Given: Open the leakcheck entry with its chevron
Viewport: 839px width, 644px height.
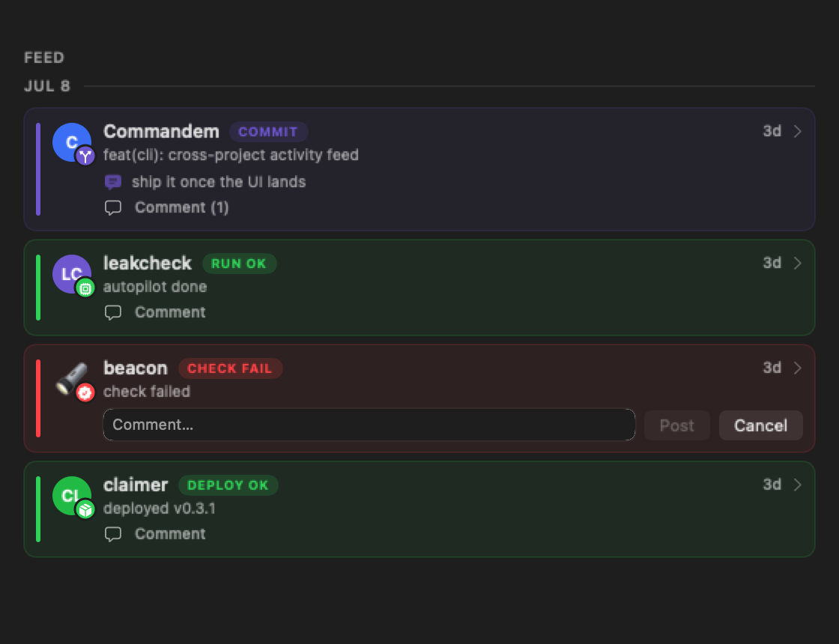Looking at the screenshot, I should click(x=797, y=263).
